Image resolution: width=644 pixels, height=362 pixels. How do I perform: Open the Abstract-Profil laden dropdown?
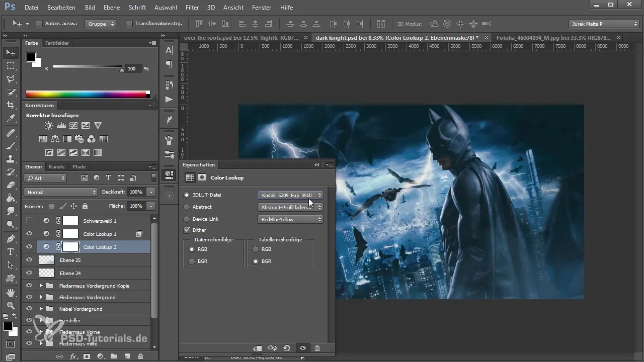290,207
